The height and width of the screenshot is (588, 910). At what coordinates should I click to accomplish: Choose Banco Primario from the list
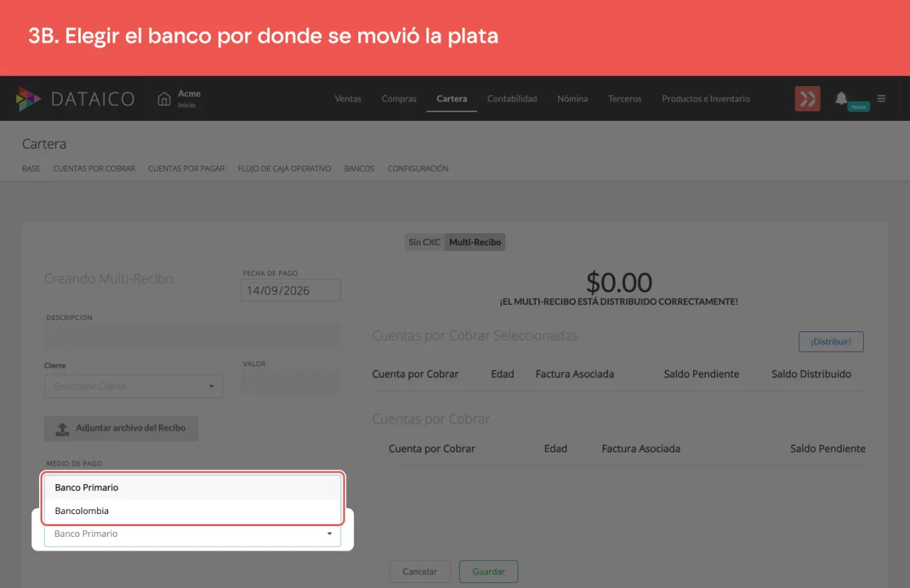coord(193,488)
